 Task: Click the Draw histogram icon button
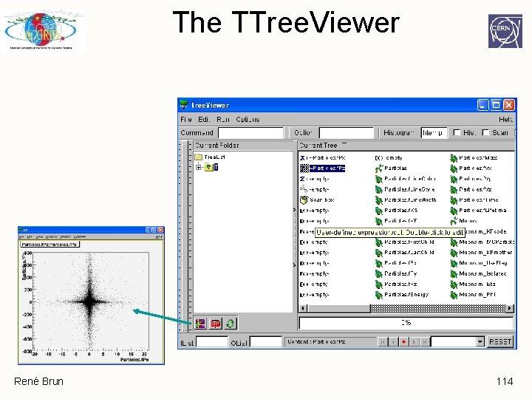(200, 324)
